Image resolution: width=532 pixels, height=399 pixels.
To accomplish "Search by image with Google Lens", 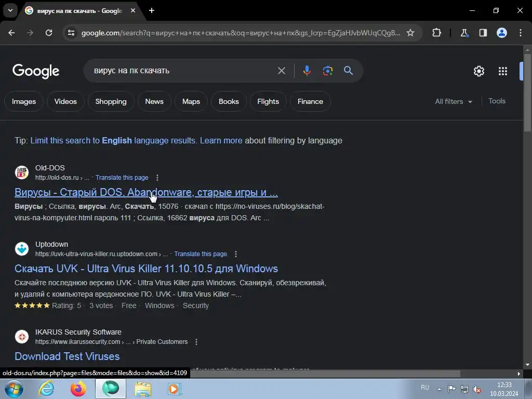I will (x=327, y=71).
